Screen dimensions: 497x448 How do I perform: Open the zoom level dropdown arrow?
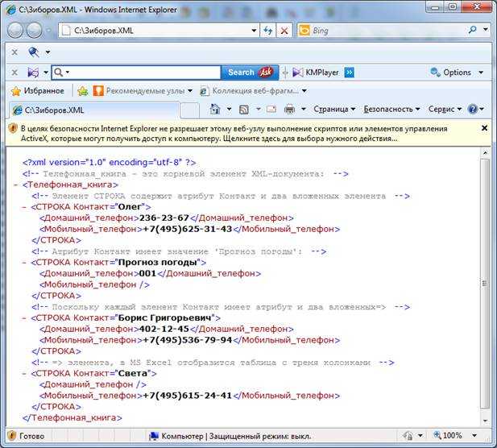pos(474,436)
